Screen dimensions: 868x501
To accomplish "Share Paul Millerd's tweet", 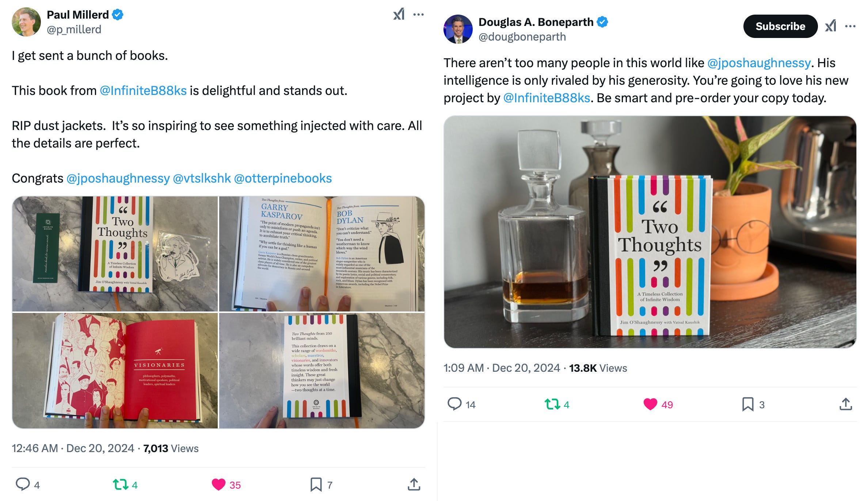I will pyautogui.click(x=414, y=484).
